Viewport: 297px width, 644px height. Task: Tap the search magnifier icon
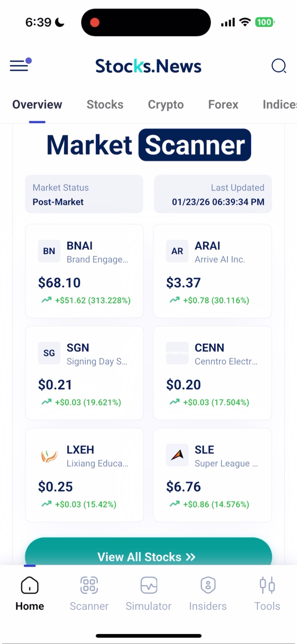279,66
